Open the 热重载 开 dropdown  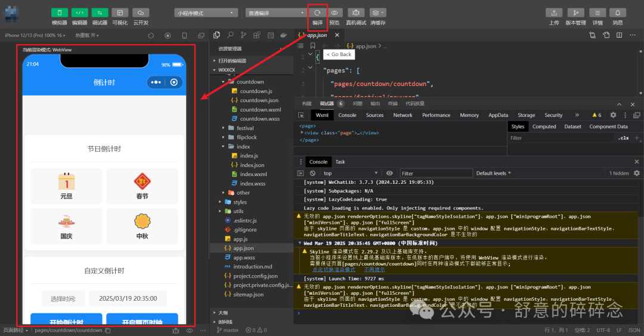point(87,35)
